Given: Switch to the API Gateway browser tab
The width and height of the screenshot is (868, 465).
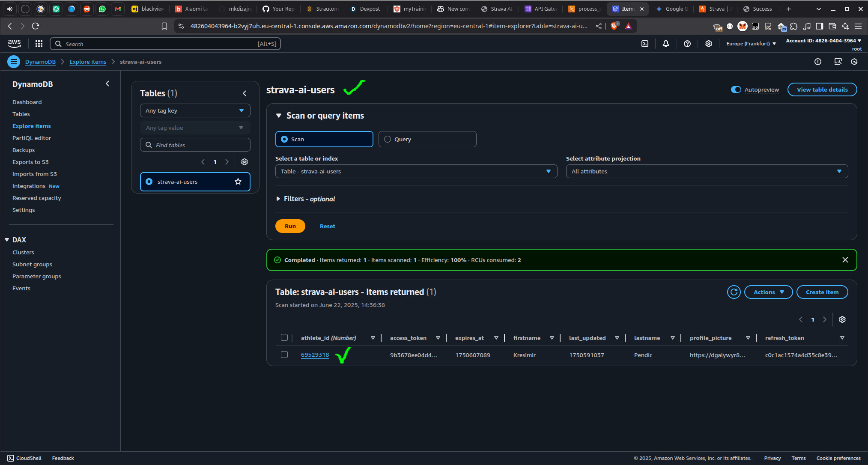Looking at the screenshot, I should (x=541, y=9).
